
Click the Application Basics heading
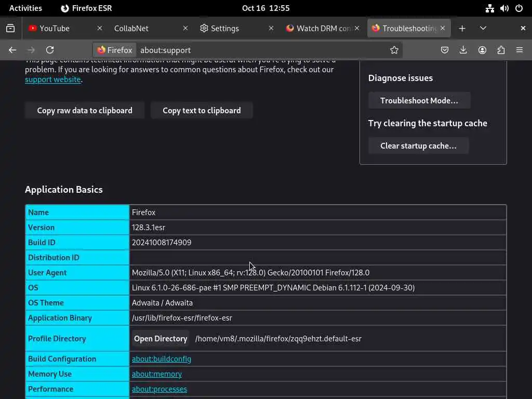(64, 189)
